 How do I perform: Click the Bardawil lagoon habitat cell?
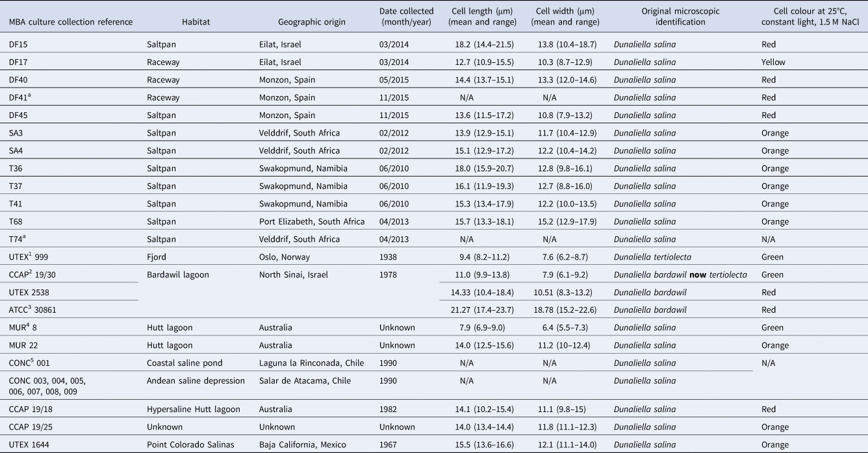tap(177, 275)
